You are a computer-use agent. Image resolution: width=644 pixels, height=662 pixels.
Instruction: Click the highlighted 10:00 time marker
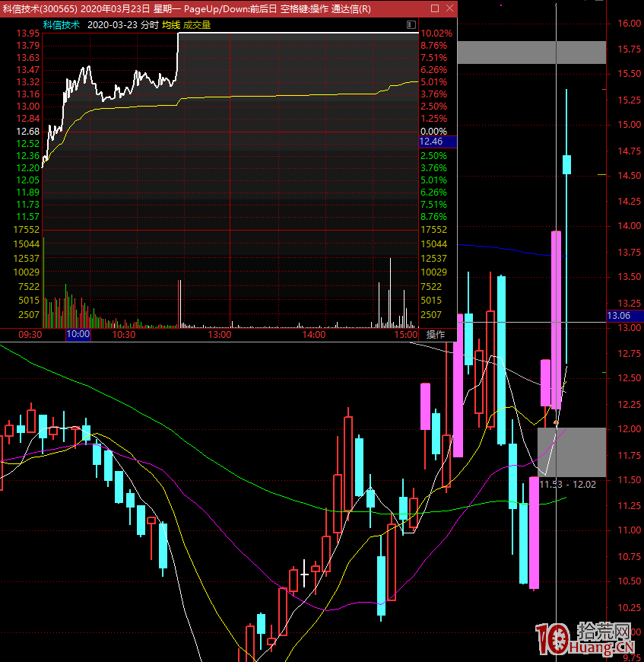click(78, 334)
